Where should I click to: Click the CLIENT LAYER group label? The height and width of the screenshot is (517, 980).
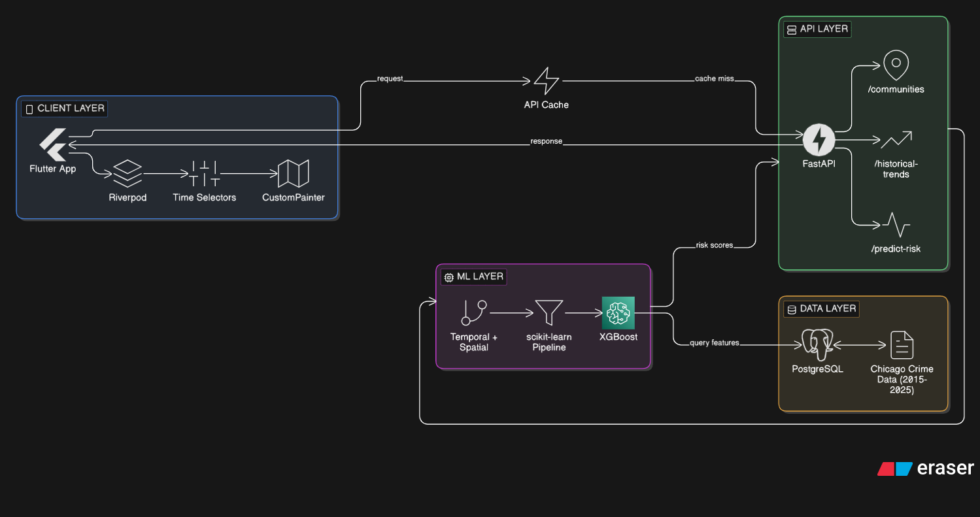click(x=64, y=108)
